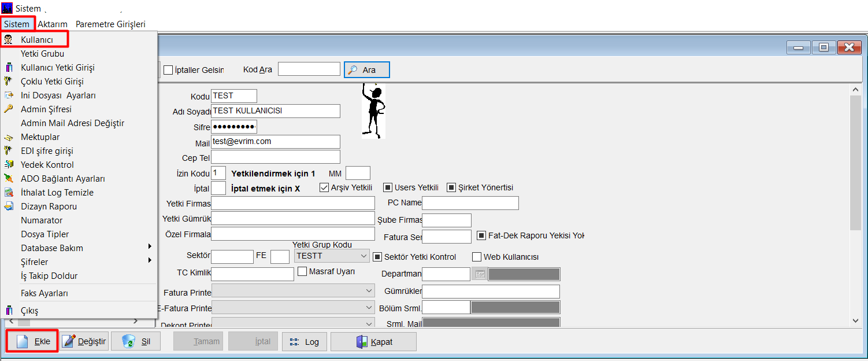Open the Yetki Grup Kodu dropdown
This screenshot has height=361, width=868.
[363, 256]
